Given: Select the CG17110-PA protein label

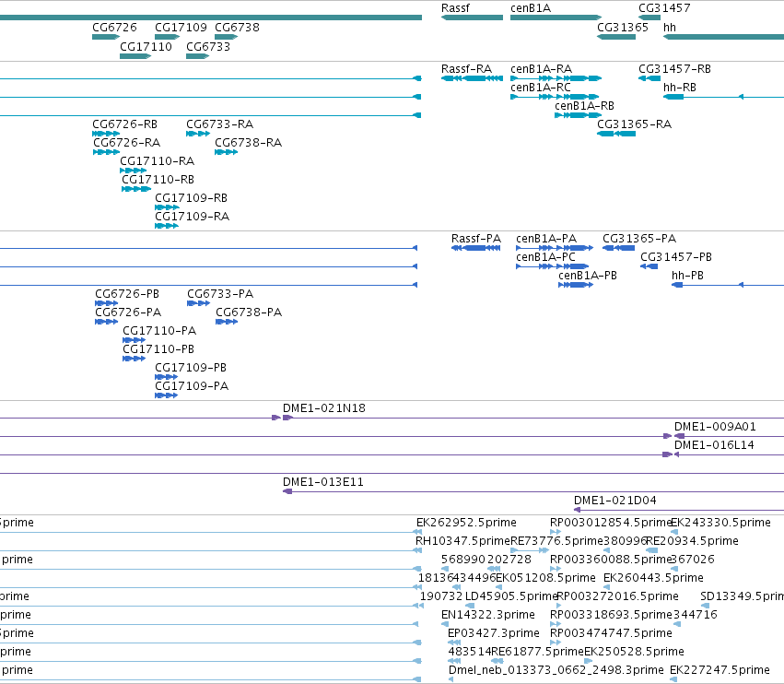Looking at the screenshot, I should pyautogui.click(x=159, y=331).
